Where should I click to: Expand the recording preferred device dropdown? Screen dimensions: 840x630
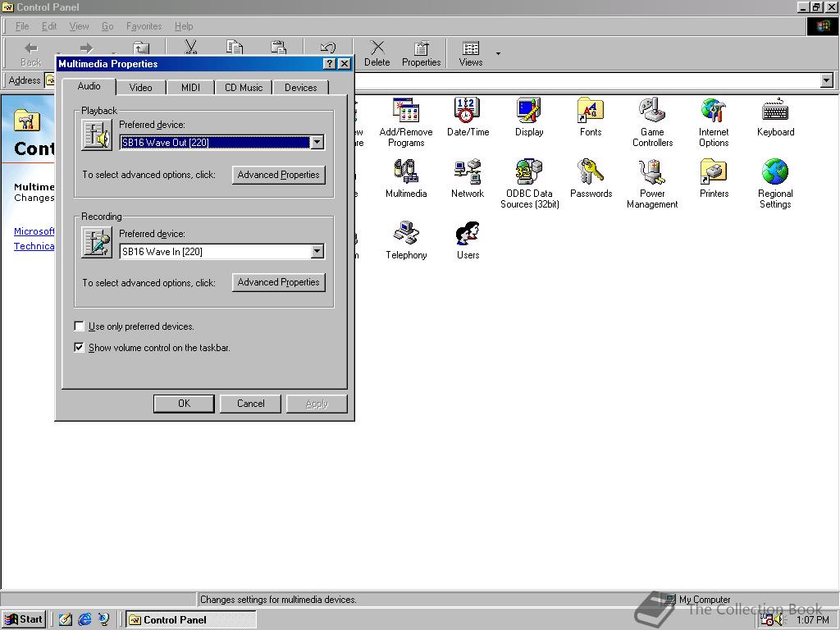click(x=317, y=251)
